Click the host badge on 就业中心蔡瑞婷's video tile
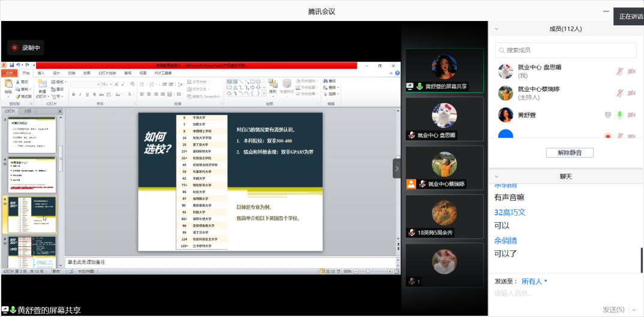This screenshot has height=317, width=644. pyautogui.click(x=411, y=184)
